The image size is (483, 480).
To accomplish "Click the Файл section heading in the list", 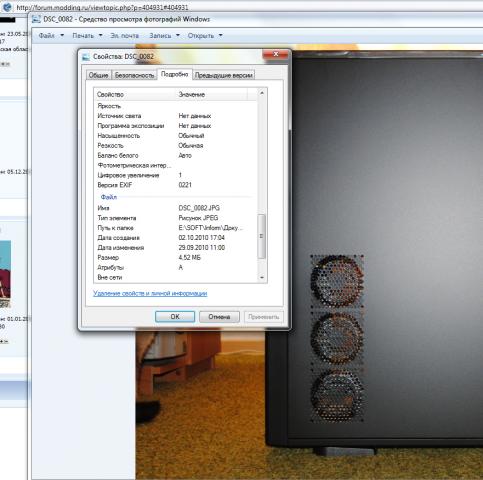I will 109,197.
